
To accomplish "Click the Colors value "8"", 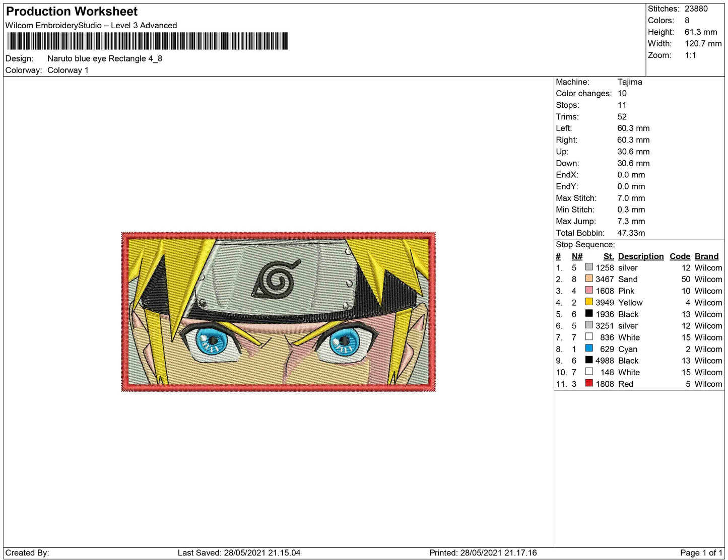I will pyautogui.click(x=687, y=21).
